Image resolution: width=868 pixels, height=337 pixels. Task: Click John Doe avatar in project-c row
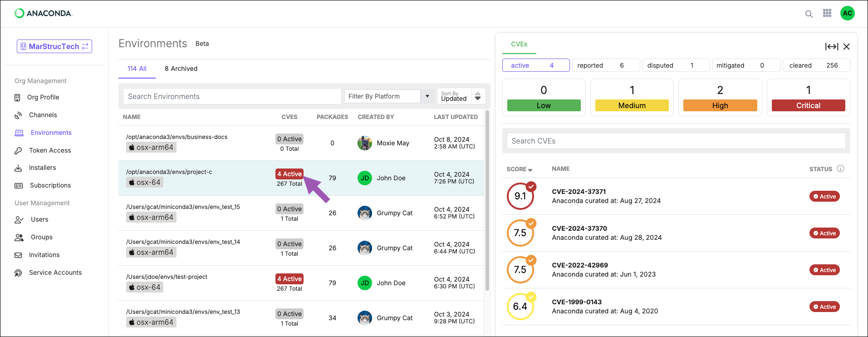(364, 178)
